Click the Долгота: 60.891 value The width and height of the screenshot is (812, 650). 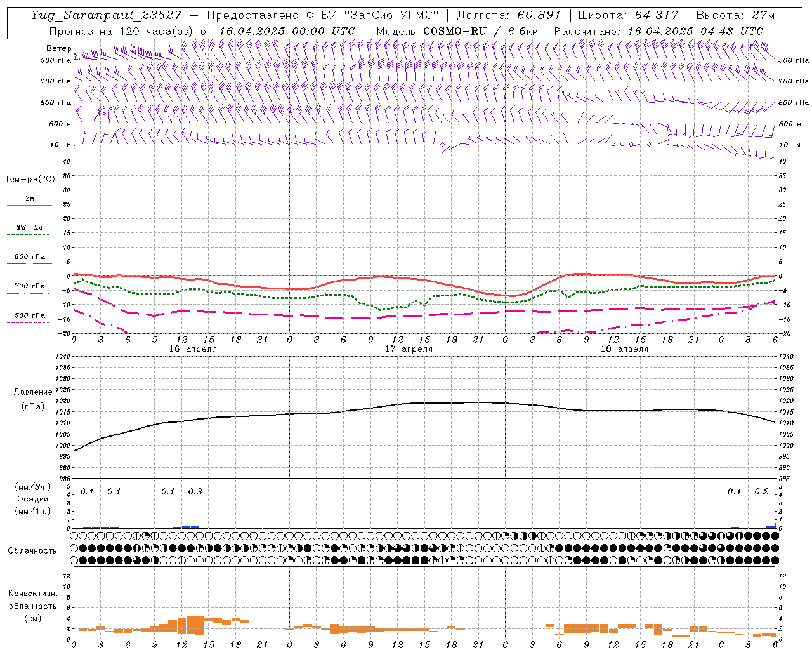509,15
